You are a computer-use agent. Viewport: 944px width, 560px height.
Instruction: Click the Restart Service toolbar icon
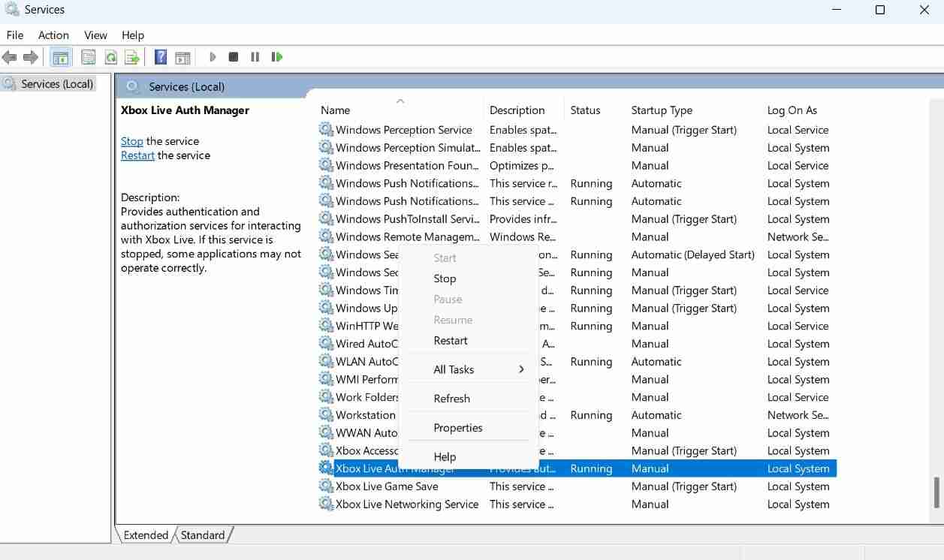tap(277, 57)
